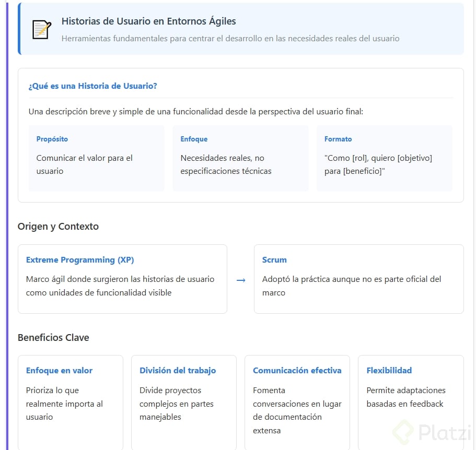Click the Origen y Contexto section heading
The width and height of the screenshot is (476, 450).
[x=58, y=226]
